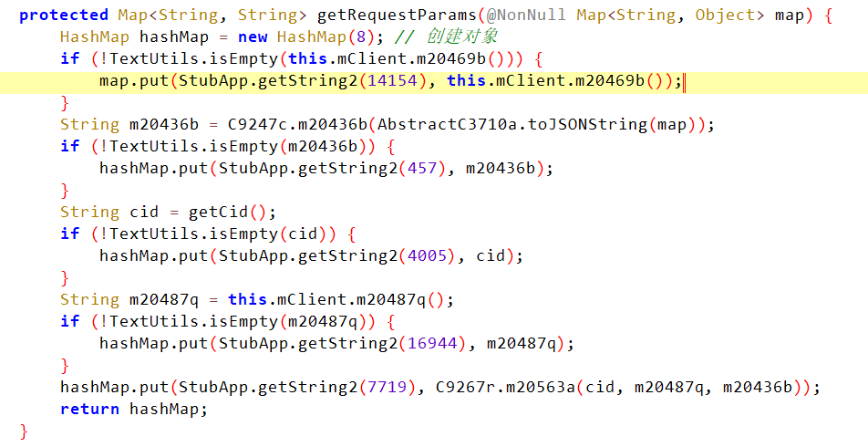Click class name C9247c
The image size is (868, 447).
[258, 125]
